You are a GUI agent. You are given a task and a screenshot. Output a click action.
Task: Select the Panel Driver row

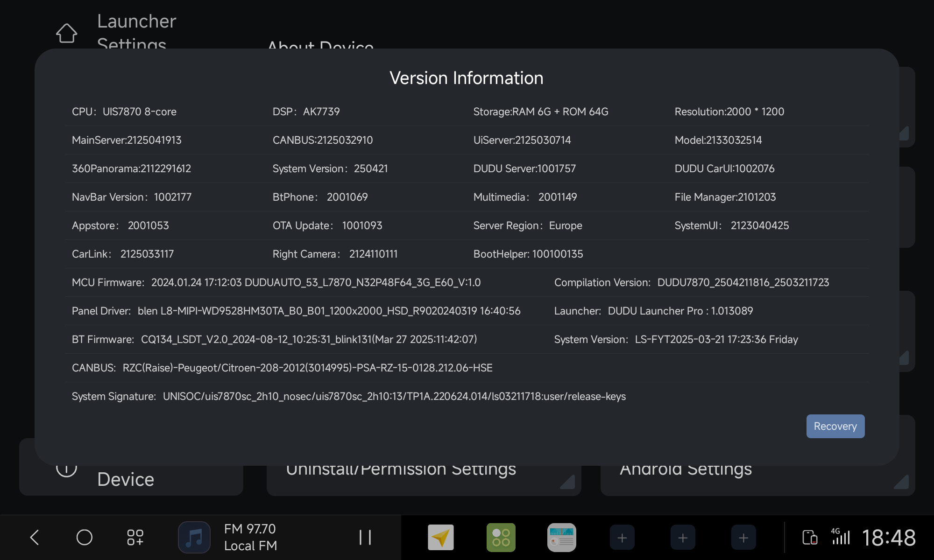point(296,311)
